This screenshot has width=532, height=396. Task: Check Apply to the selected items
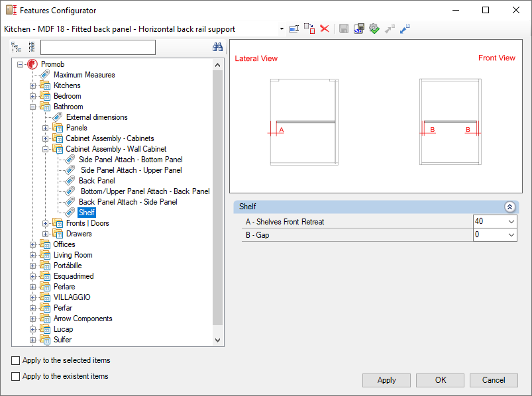[16, 360]
